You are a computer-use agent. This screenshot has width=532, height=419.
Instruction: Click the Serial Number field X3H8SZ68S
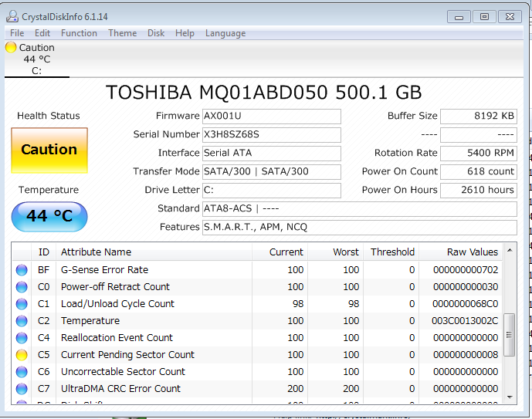[272, 135]
